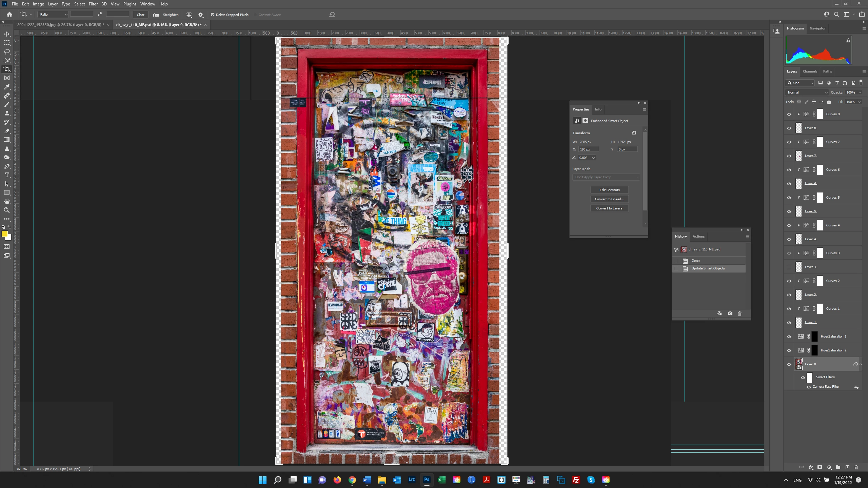
Task: Select the Clone Stamp tool
Action: (x=7, y=113)
